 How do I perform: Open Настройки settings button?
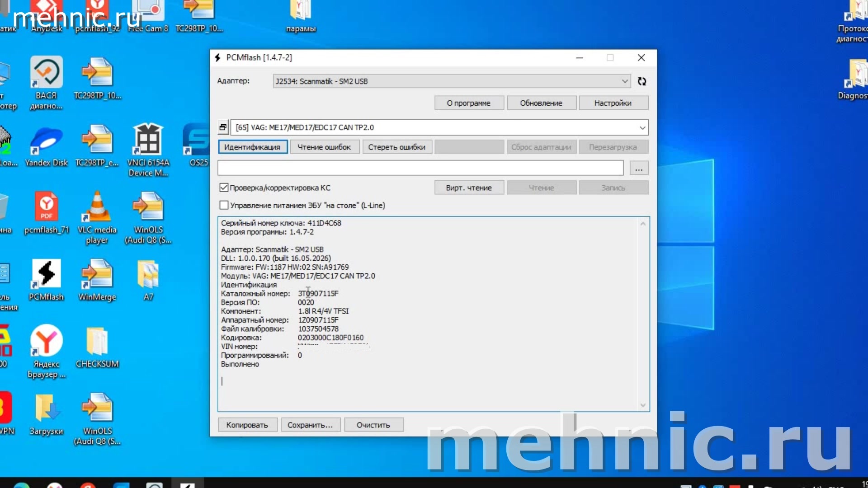613,103
